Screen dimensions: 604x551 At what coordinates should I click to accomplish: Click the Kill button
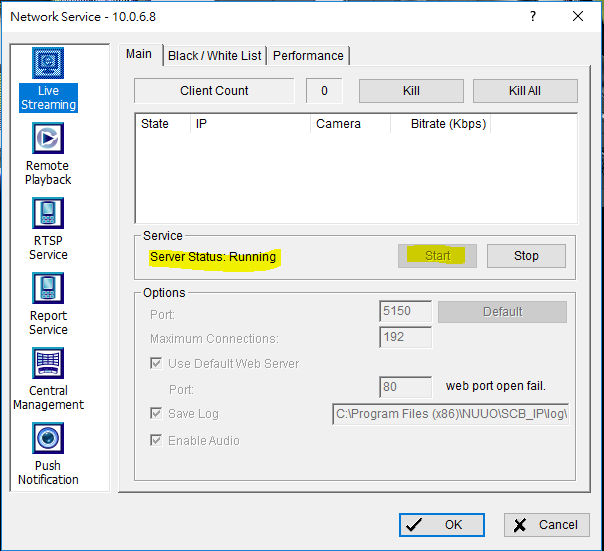[x=411, y=91]
